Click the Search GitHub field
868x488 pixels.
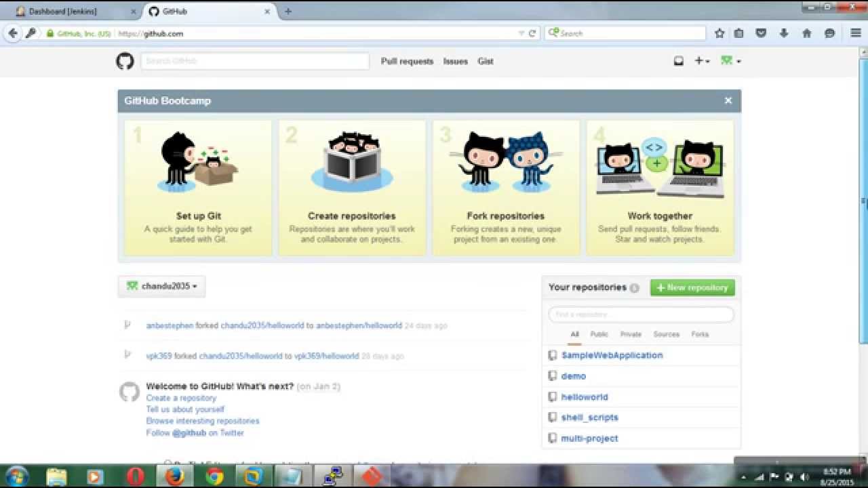pos(255,61)
